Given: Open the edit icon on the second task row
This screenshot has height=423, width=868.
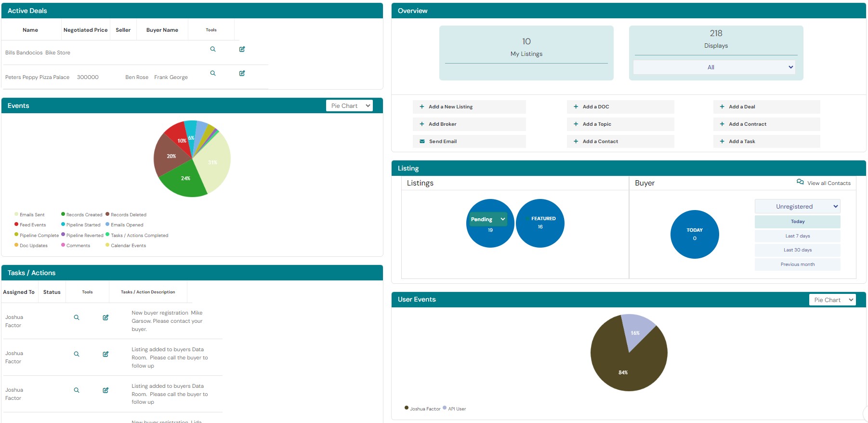Looking at the screenshot, I should pyautogui.click(x=105, y=354).
